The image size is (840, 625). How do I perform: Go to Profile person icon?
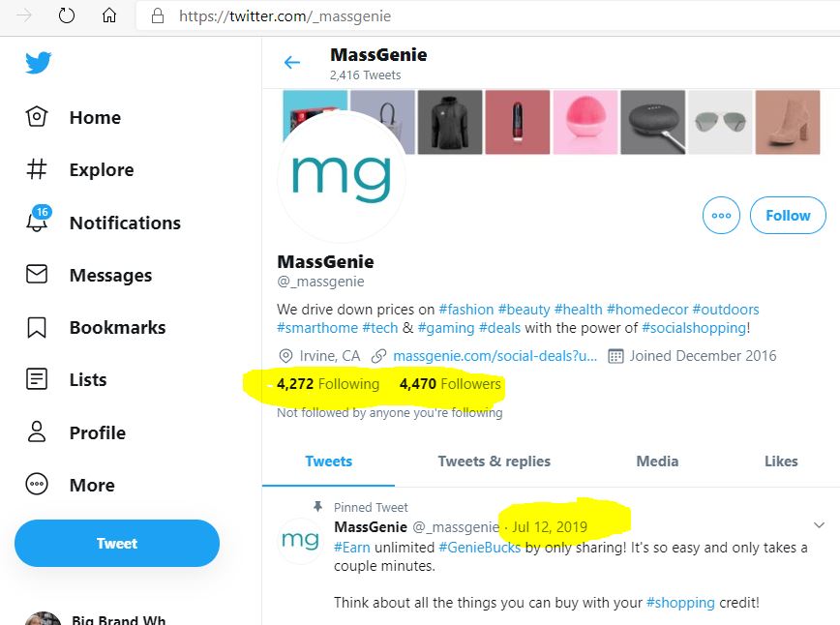point(37,432)
